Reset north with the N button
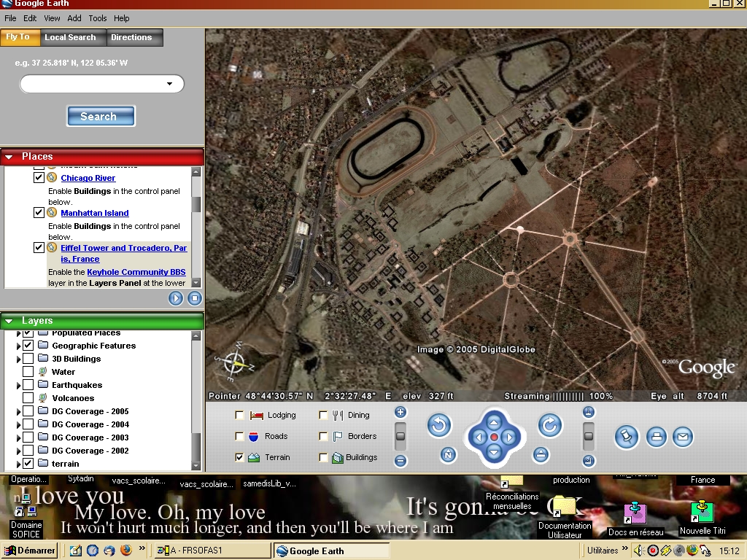 click(448, 455)
